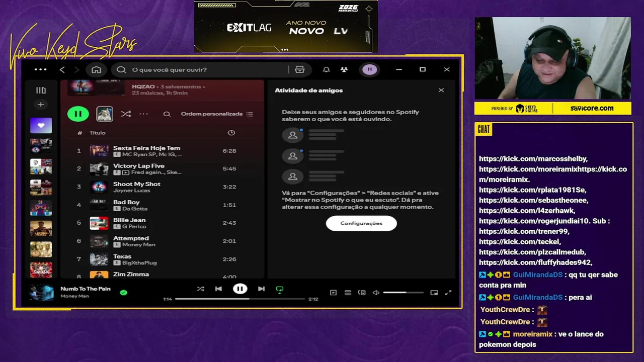Open album cover of "Victory Lap Five"
644x362 pixels.
click(x=99, y=169)
